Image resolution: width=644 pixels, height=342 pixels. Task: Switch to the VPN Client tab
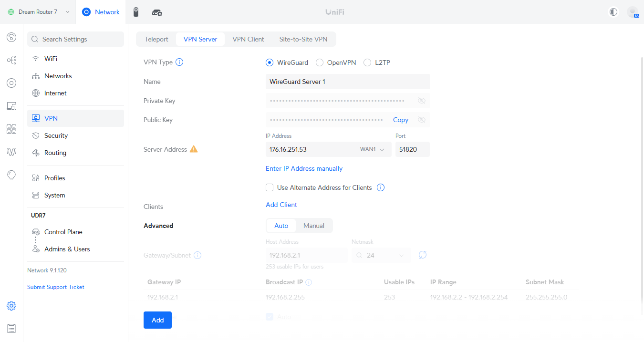[248, 39]
